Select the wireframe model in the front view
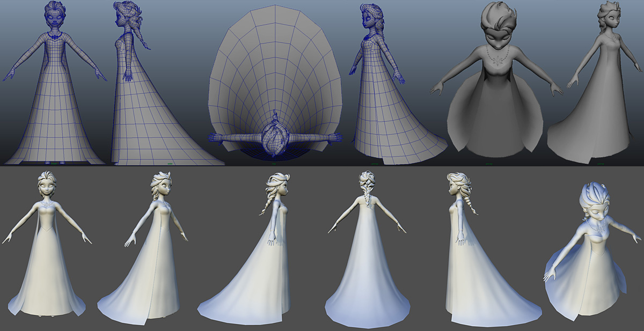The image size is (644, 331). click(54, 82)
